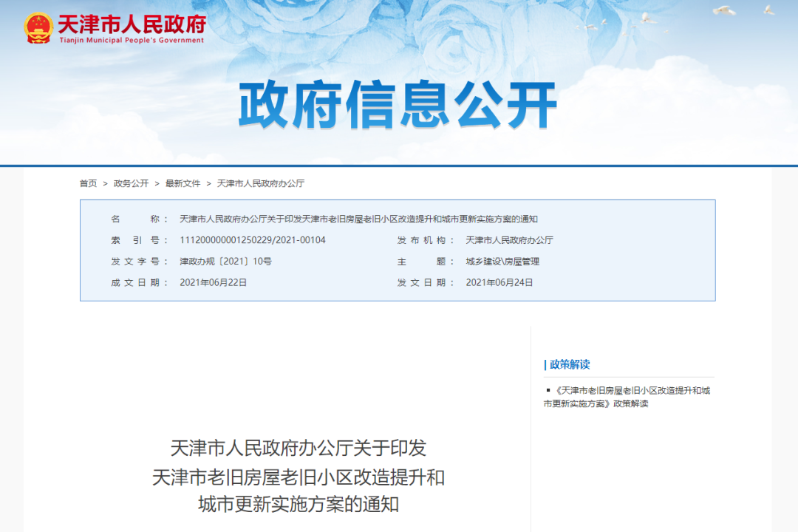
Task: Click the large 政府信息公开 banner heading
Action: tap(398, 106)
